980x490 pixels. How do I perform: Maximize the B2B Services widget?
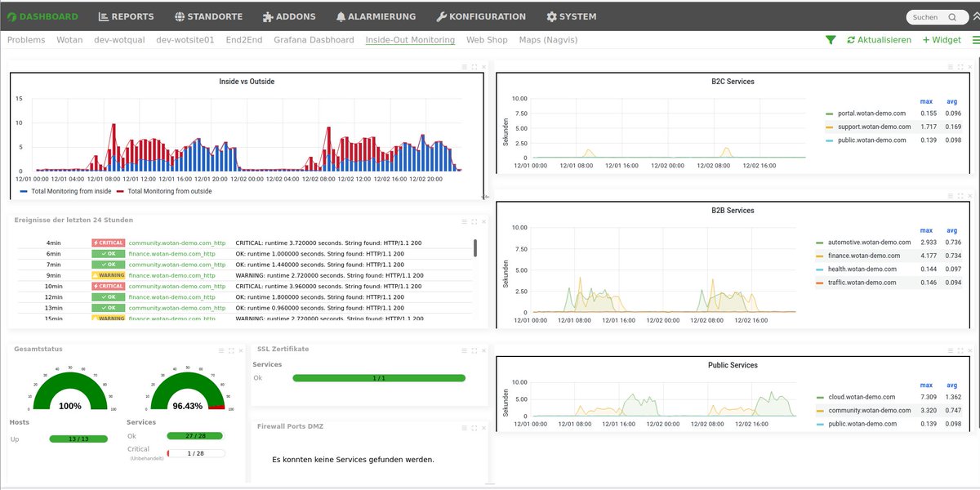click(961, 196)
